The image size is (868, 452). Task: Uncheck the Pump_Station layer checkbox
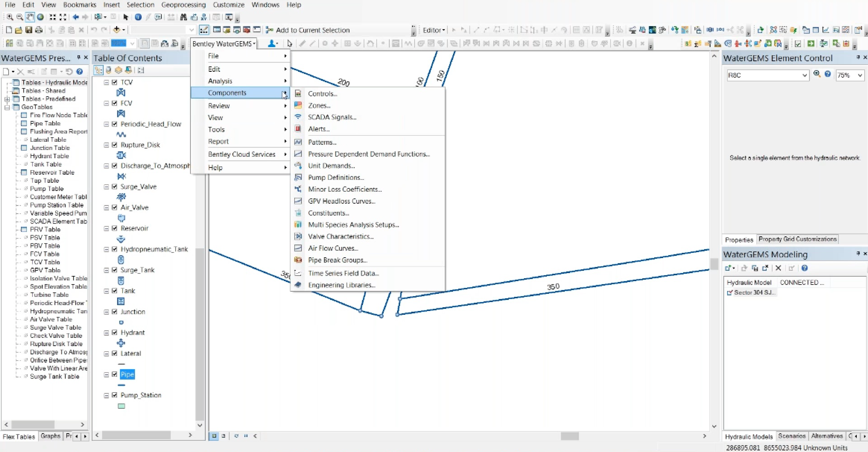coord(115,395)
